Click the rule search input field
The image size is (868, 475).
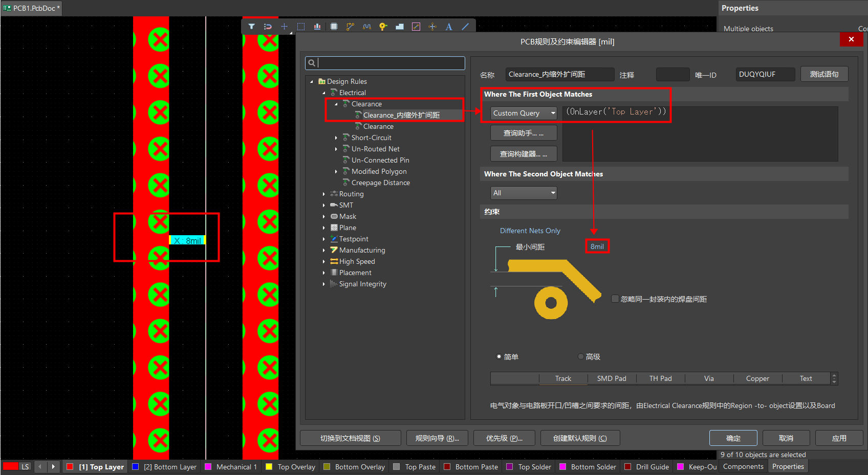[389, 63]
